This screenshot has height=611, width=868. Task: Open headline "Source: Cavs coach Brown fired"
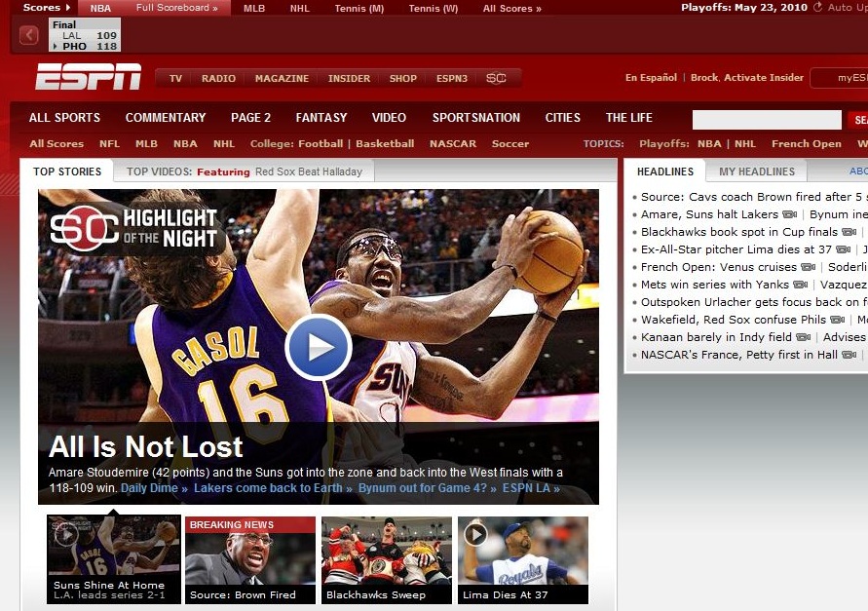754,197
